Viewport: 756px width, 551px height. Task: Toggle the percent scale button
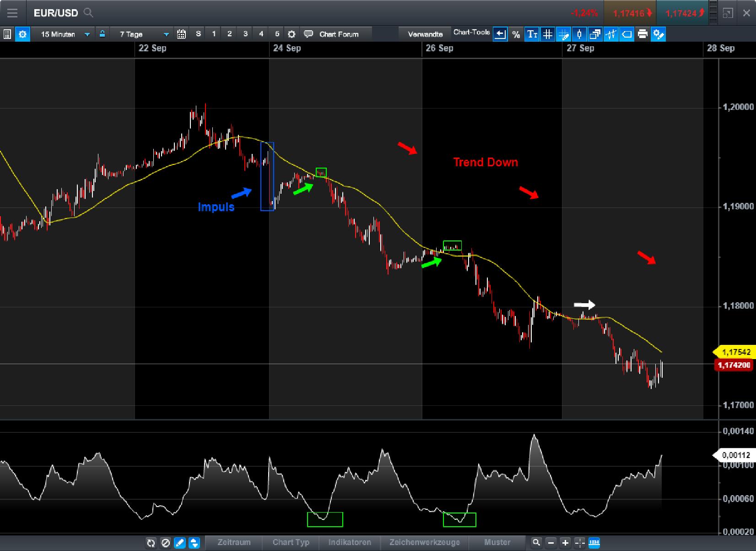[x=516, y=34]
